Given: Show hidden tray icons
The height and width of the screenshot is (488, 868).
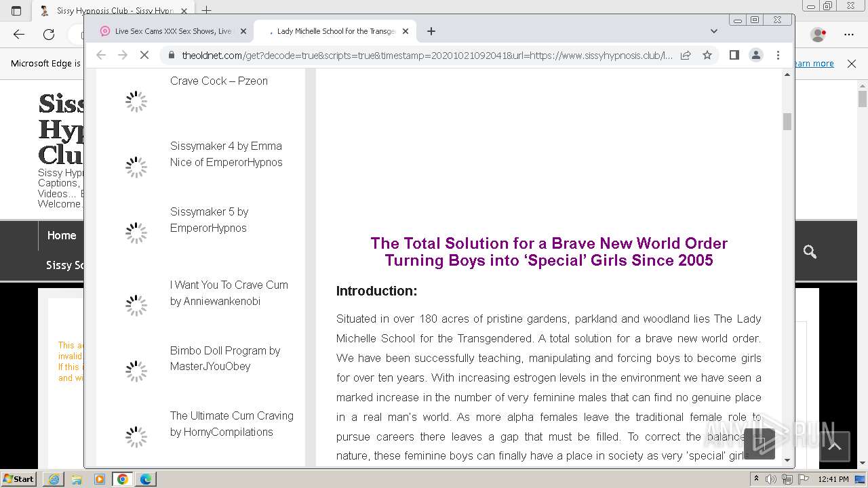Looking at the screenshot, I should tap(756, 479).
